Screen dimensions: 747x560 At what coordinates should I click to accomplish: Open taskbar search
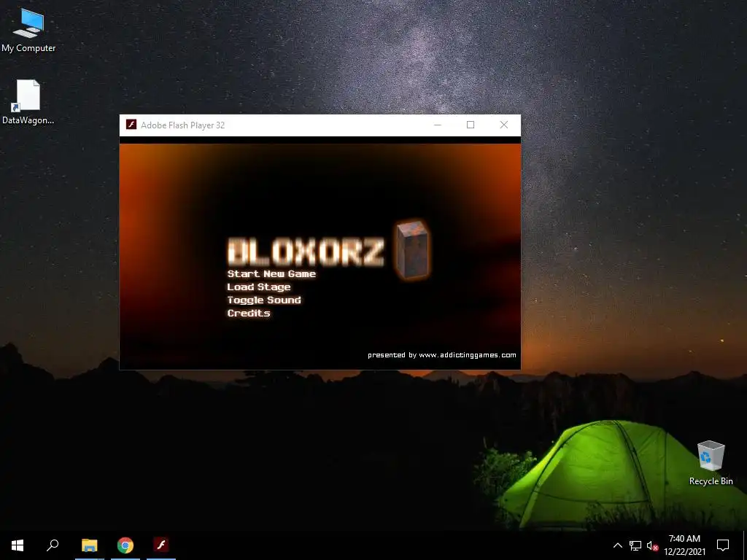(x=53, y=545)
